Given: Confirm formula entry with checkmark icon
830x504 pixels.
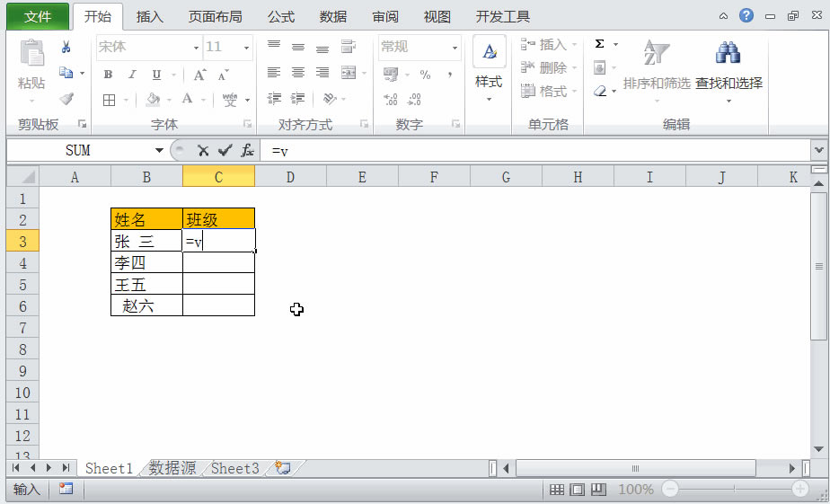Looking at the screenshot, I should point(225,151).
